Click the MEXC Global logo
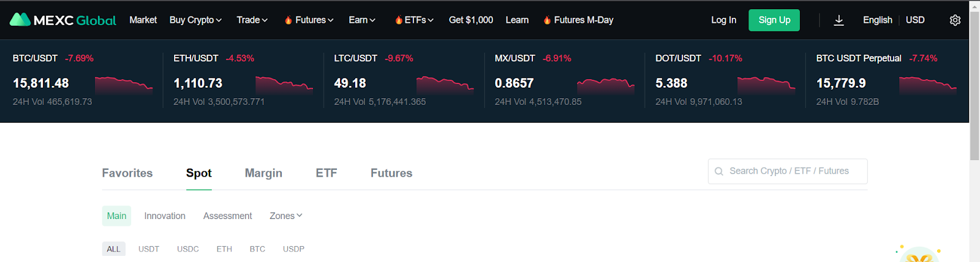Screen dimensions: 980x262 click(62, 20)
